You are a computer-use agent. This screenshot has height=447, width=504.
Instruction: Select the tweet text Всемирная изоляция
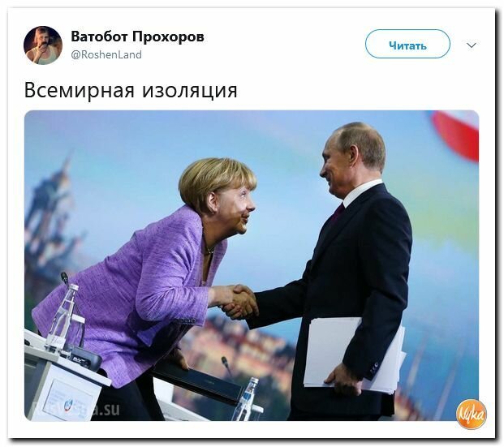(x=131, y=90)
